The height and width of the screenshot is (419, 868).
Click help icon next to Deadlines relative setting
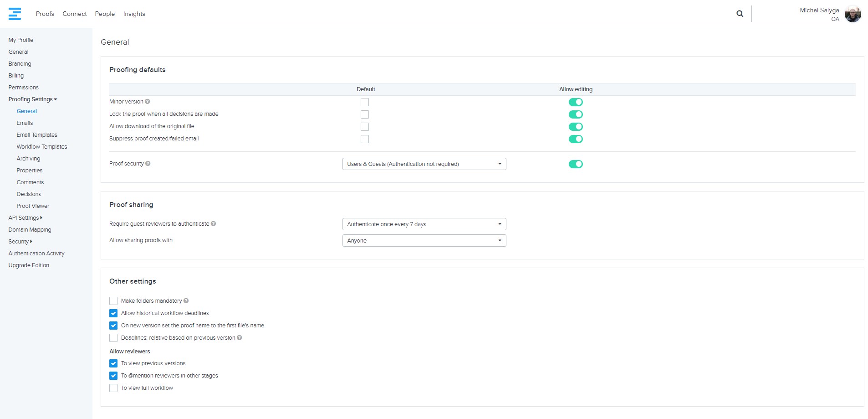tap(240, 338)
